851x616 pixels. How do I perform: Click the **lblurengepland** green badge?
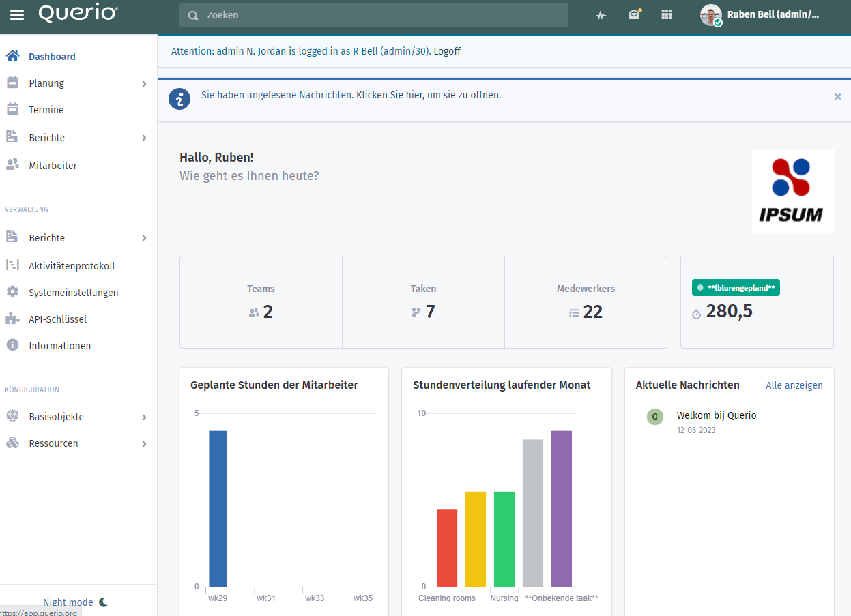(736, 288)
